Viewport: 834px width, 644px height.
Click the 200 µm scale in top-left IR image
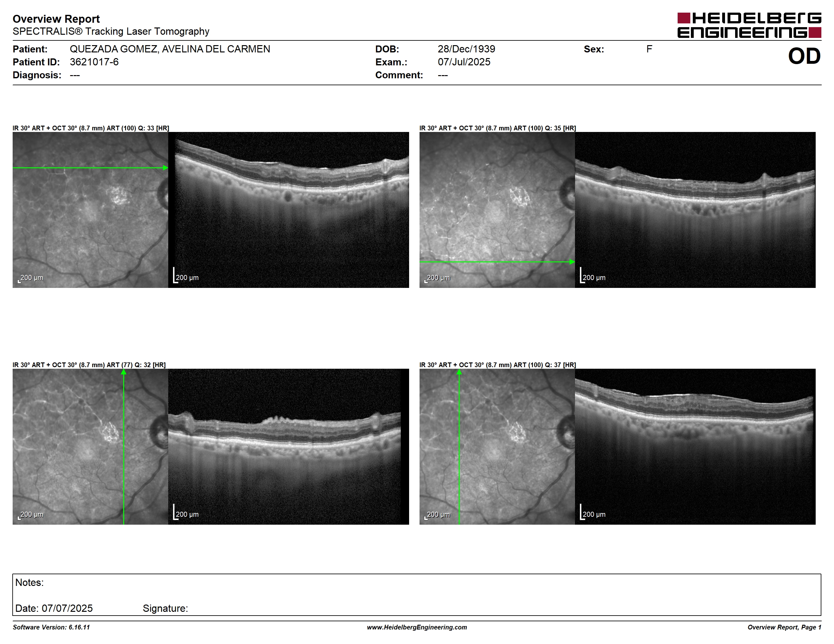(x=31, y=278)
